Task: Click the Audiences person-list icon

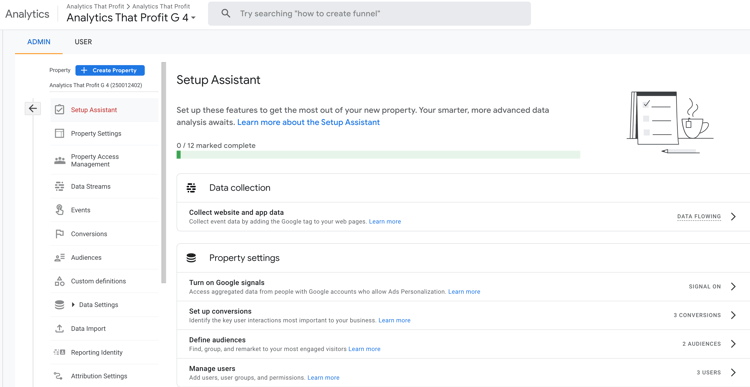Action: (x=59, y=257)
